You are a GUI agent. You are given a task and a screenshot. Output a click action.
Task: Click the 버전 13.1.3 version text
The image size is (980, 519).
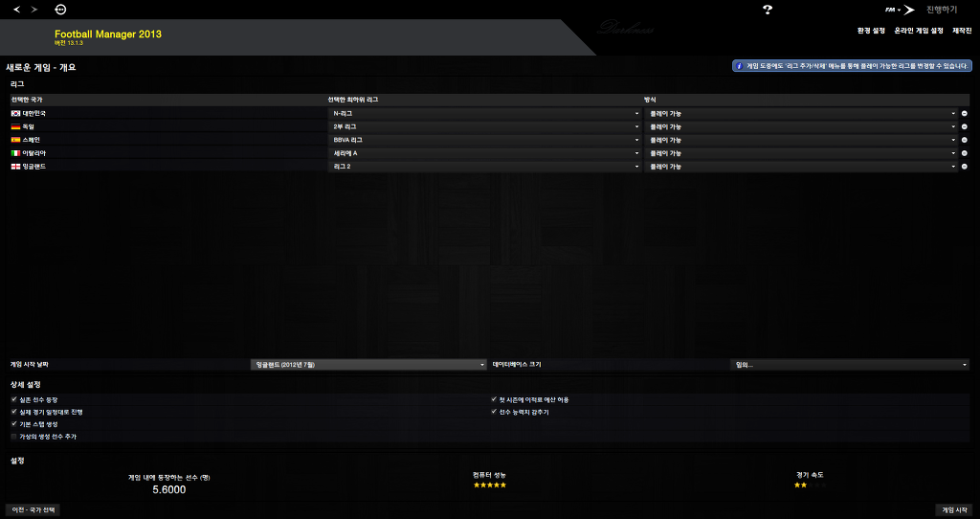click(69, 43)
